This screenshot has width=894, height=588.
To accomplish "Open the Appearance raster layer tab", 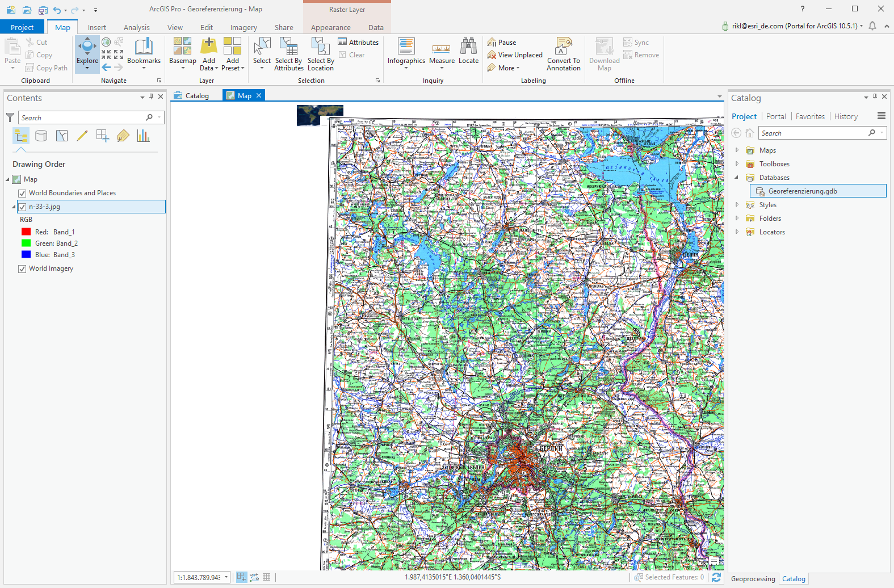I will [331, 27].
